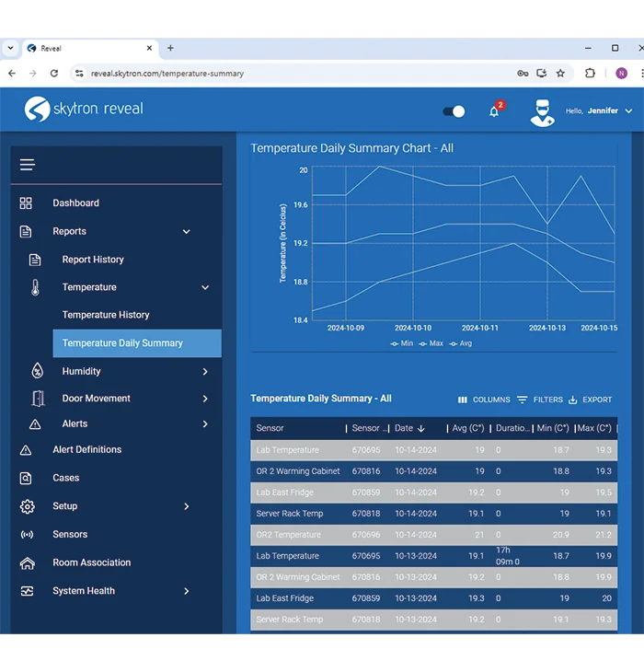Image resolution: width=644 pixels, height=672 pixels.
Task: Sort table by Date column header
Action: 404,428
